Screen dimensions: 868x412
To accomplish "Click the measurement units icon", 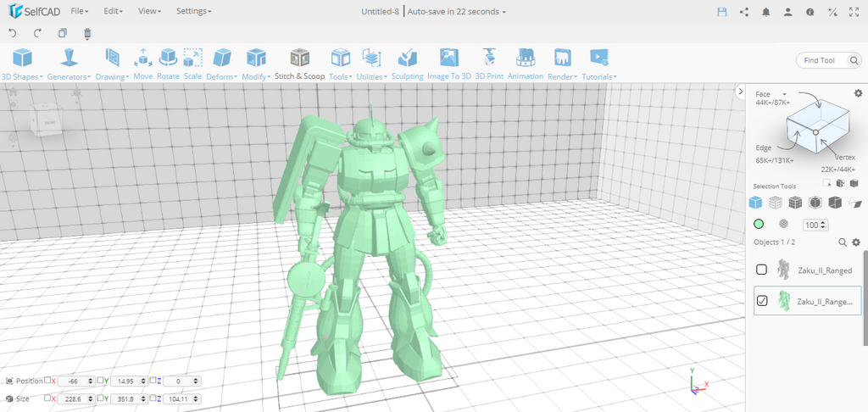I will click(x=832, y=12).
